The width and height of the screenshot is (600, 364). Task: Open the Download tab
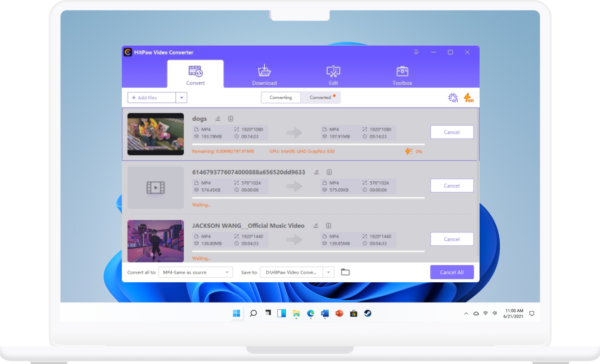click(x=265, y=75)
